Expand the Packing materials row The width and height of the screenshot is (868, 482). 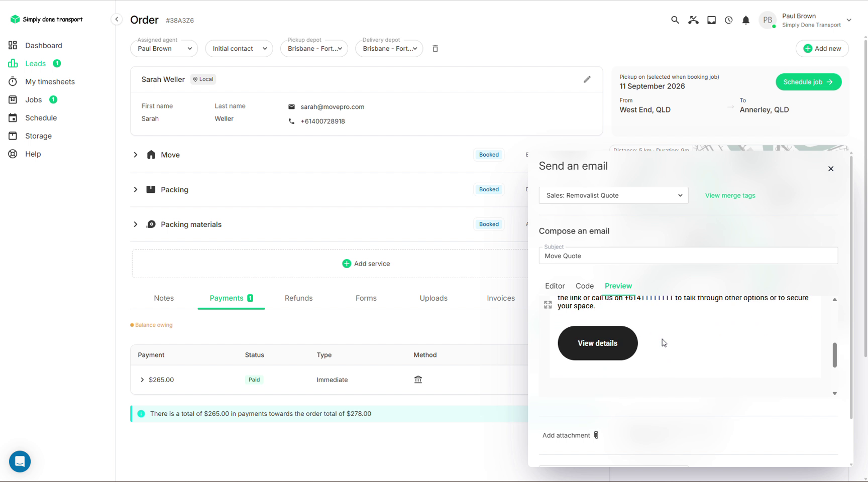tap(135, 224)
